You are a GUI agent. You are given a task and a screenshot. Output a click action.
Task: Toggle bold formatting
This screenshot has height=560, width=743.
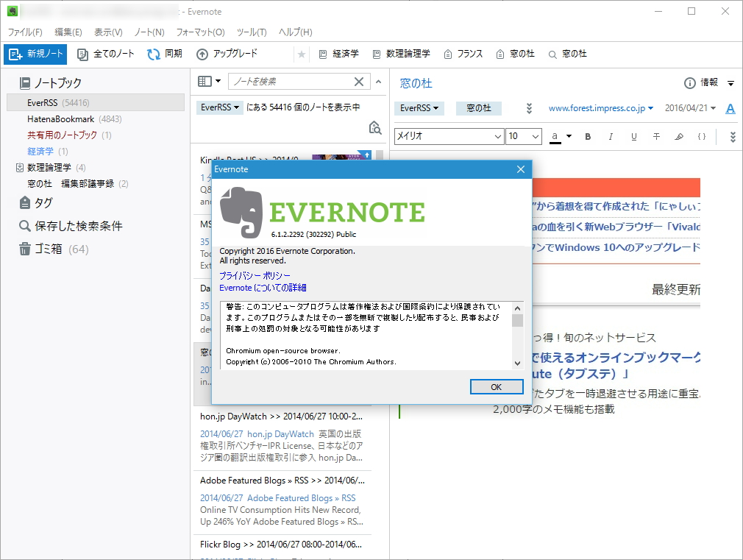pos(588,137)
